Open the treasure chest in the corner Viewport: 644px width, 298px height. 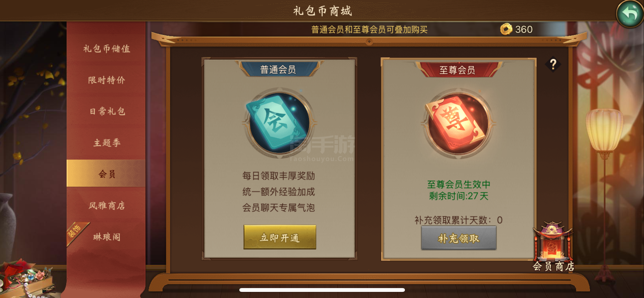27,278
